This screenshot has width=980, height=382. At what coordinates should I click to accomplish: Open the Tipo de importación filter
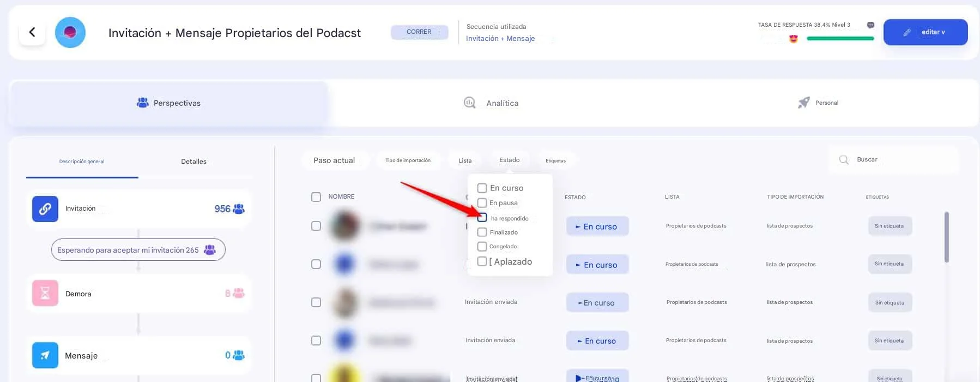tap(408, 160)
